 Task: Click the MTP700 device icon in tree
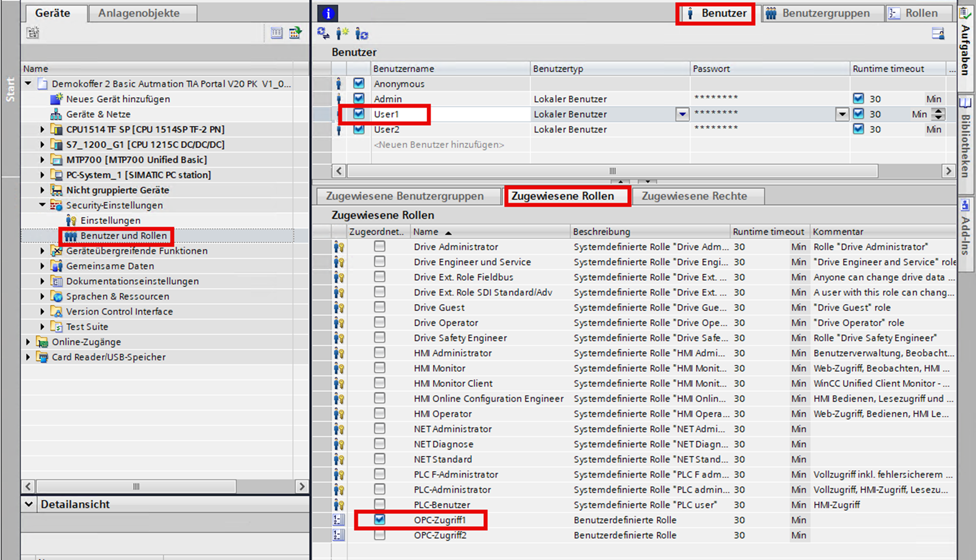(56, 160)
